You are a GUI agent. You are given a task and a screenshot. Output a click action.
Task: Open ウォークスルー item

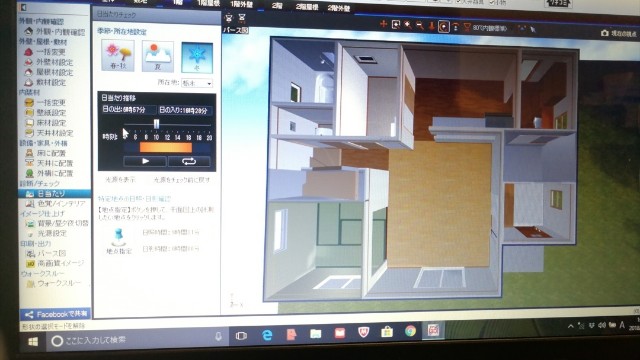[53, 284]
